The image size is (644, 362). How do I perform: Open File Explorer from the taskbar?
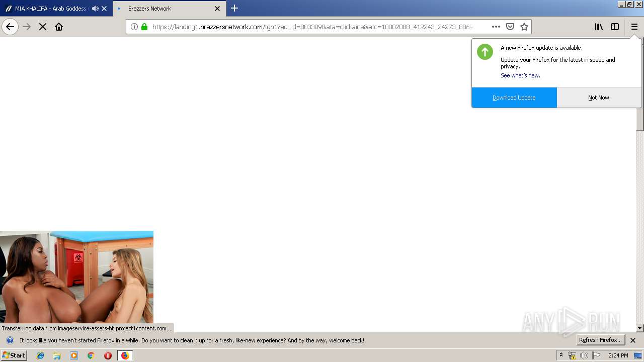click(57, 355)
